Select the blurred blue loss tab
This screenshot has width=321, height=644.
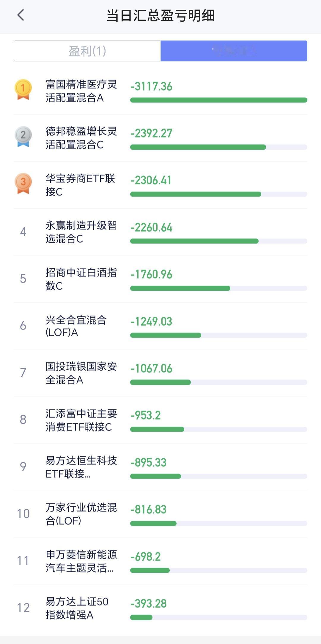pyautogui.click(x=234, y=51)
